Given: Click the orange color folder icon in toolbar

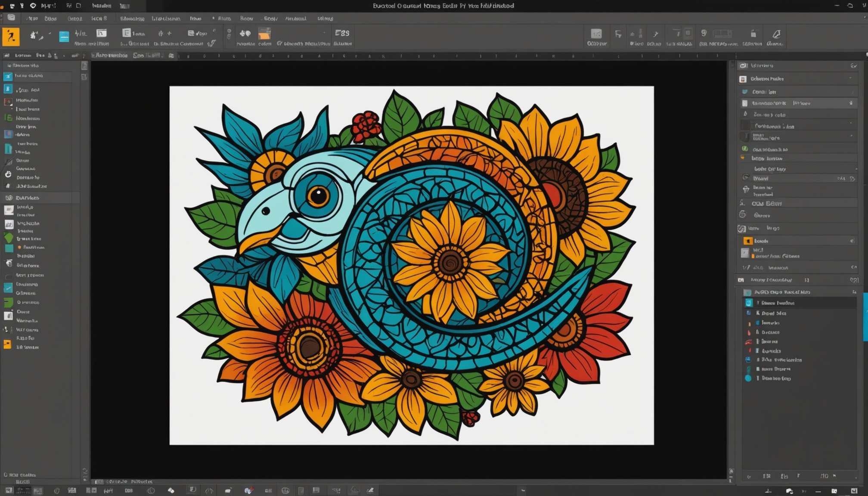Looking at the screenshot, I should (x=264, y=34).
